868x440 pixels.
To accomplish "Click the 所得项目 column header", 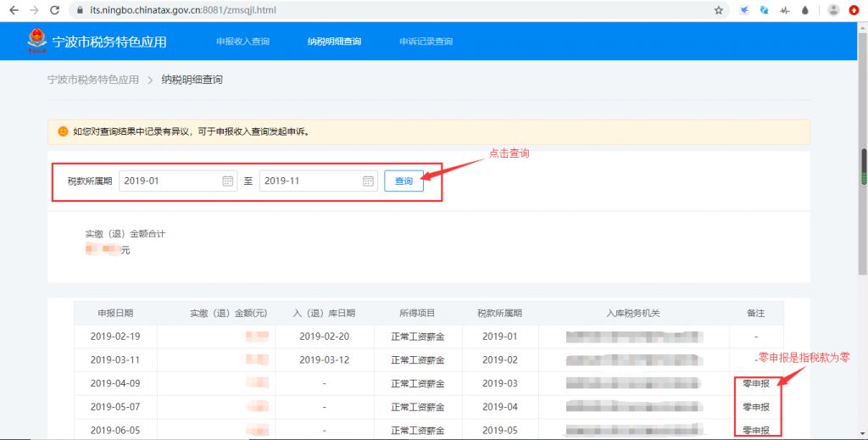I will (x=417, y=314).
